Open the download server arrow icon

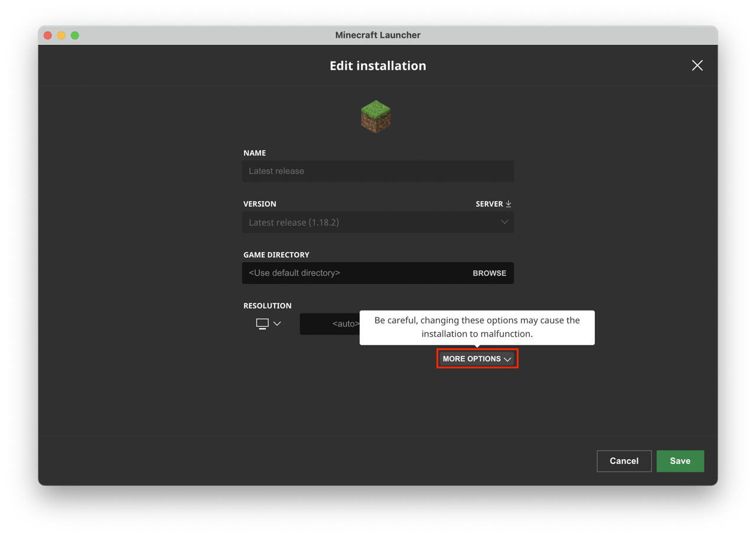tap(509, 203)
